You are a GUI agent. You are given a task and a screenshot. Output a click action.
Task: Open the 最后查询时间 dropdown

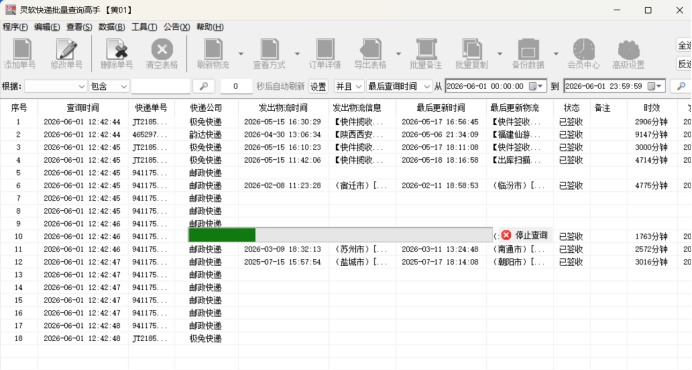click(399, 86)
